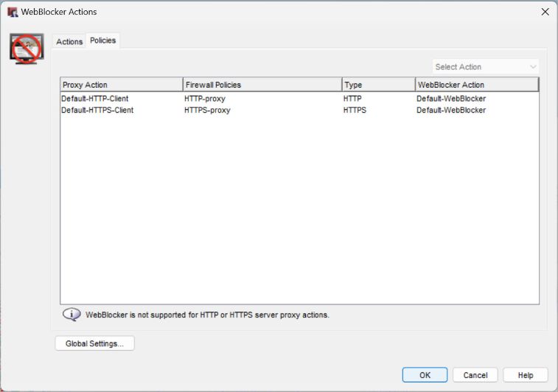Cancel the dialog
Viewport: 558px width, 392px height.
click(475, 375)
